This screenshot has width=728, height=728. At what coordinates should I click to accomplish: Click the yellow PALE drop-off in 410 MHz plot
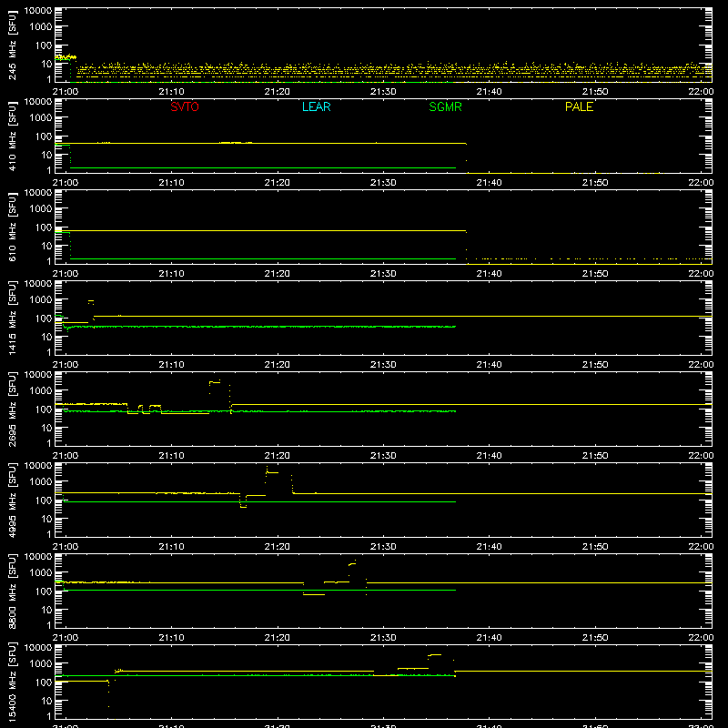point(466,157)
